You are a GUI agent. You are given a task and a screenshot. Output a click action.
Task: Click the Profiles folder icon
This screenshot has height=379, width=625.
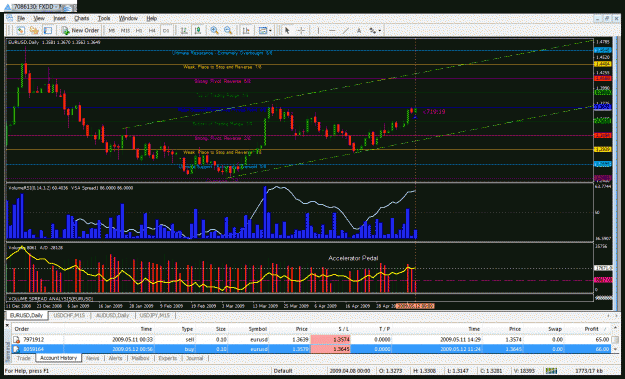[34, 30]
